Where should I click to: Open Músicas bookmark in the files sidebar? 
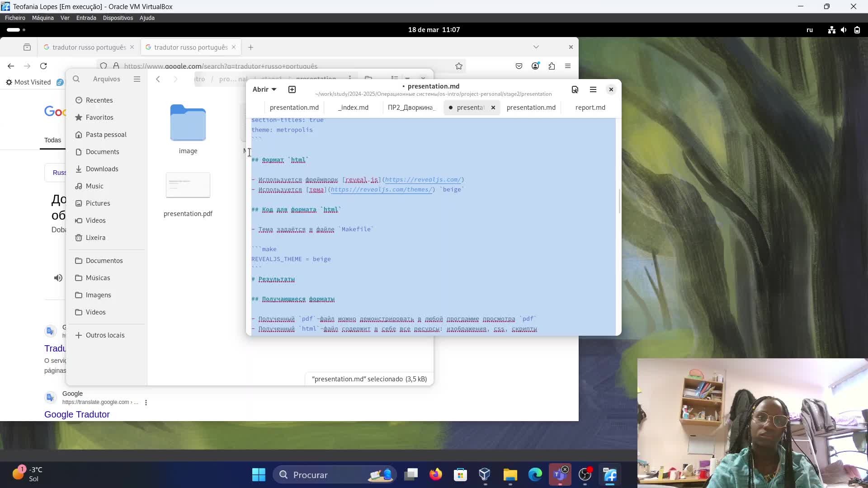[x=107, y=278]
